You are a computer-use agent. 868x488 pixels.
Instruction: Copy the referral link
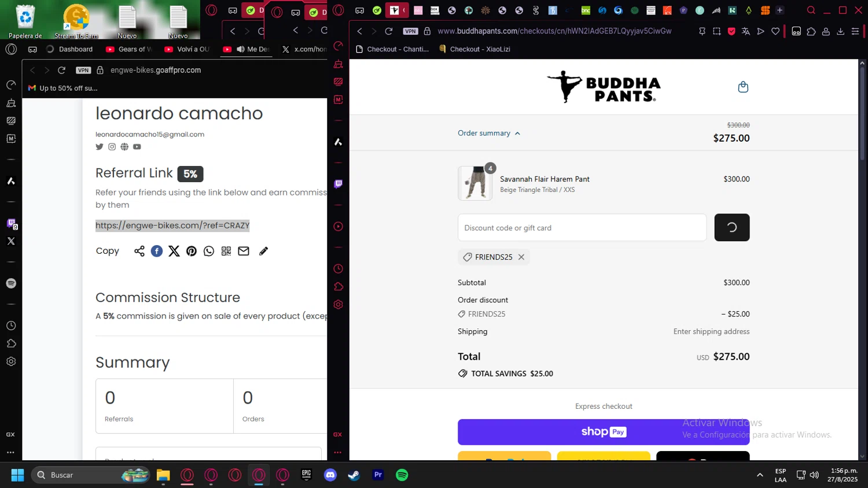107,251
